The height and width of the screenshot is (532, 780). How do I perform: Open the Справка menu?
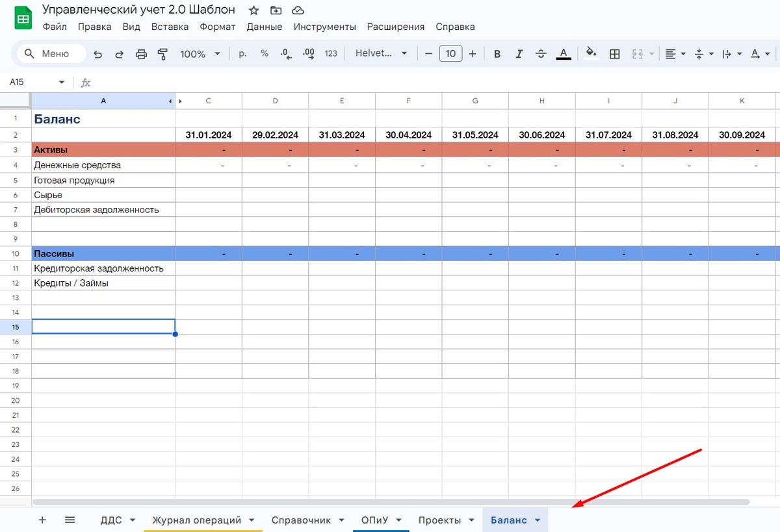point(455,27)
